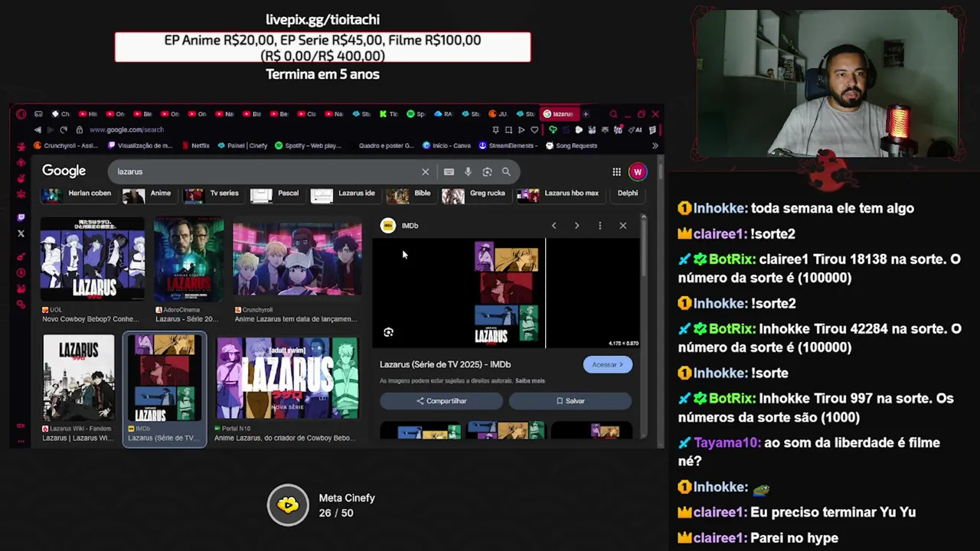Open Lazarus (Série de TV 2025) - IMDb title
980x551 pixels.
(445, 365)
